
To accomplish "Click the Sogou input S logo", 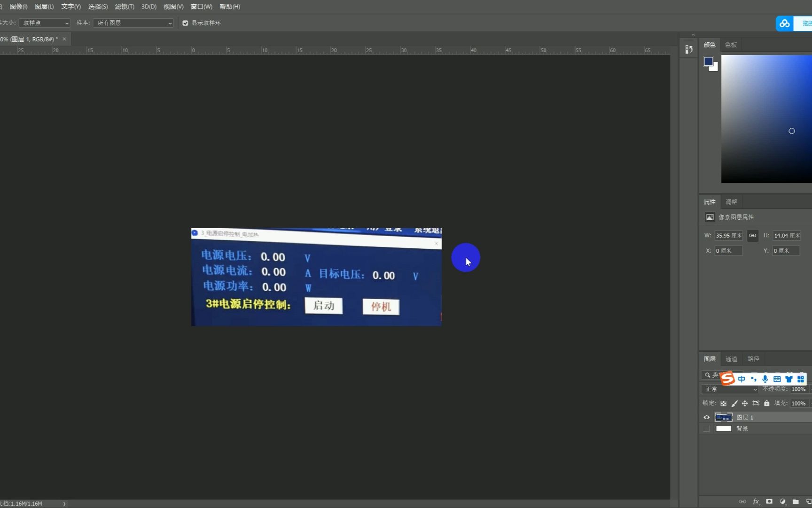I will (727, 378).
